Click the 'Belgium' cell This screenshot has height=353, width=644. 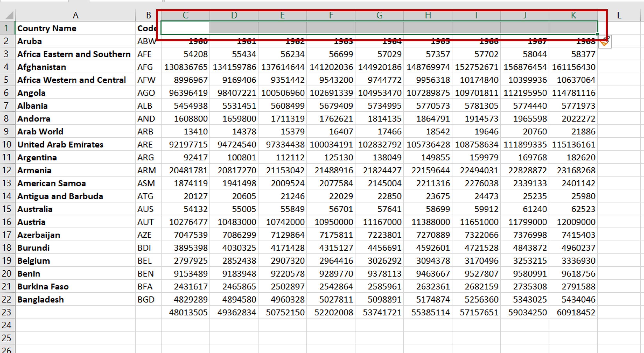coord(75,261)
